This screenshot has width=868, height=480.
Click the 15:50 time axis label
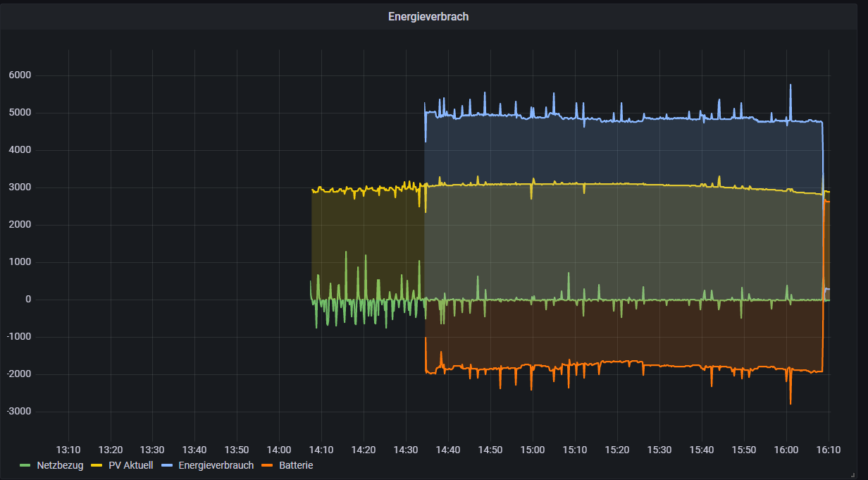click(744, 450)
